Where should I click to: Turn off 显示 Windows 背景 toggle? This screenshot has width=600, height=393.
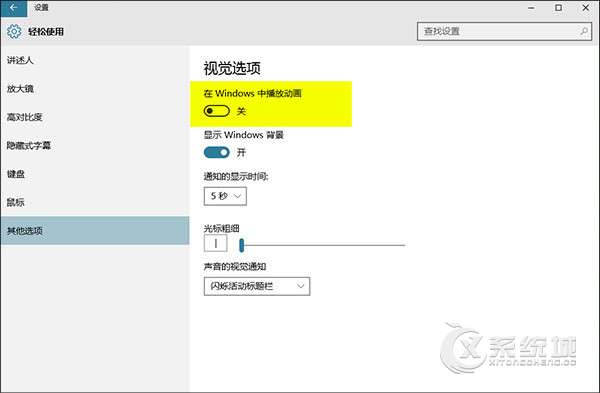click(x=217, y=152)
